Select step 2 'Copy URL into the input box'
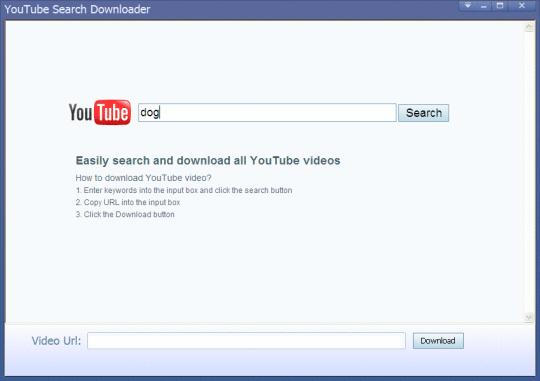 (x=128, y=202)
